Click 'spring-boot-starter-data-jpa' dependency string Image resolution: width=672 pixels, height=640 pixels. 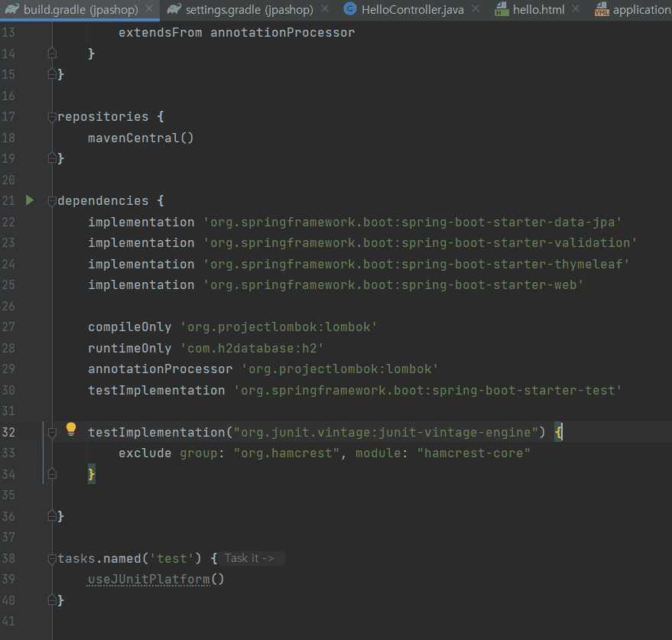tap(412, 222)
